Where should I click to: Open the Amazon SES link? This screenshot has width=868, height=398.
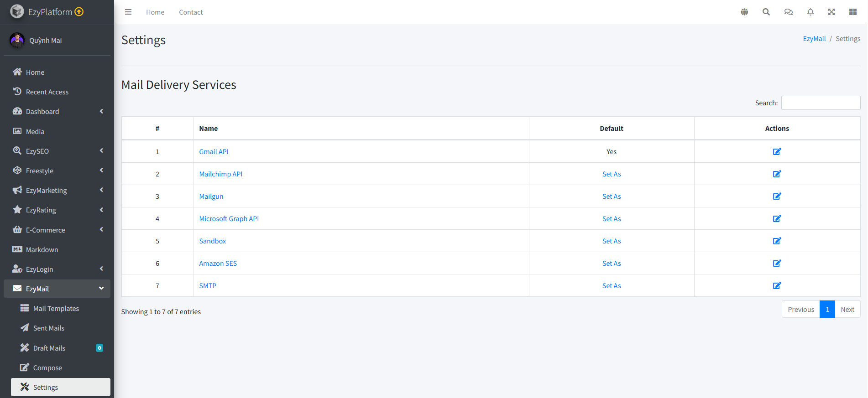(218, 264)
